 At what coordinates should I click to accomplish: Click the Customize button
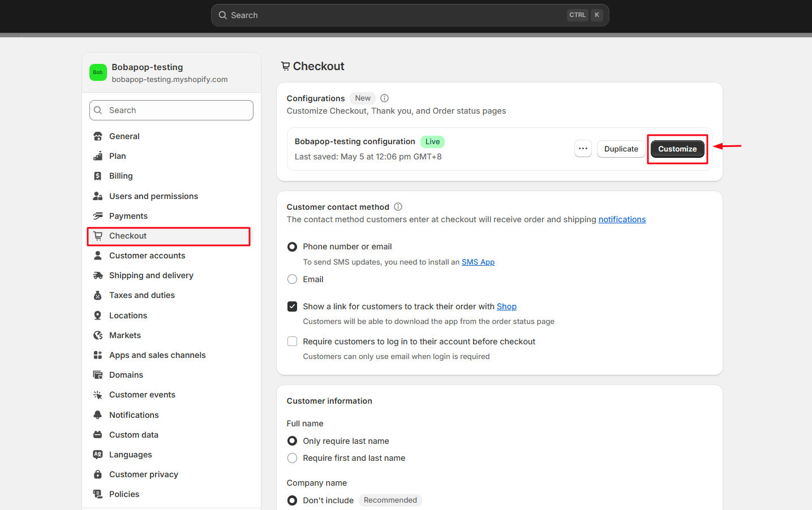click(x=677, y=149)
